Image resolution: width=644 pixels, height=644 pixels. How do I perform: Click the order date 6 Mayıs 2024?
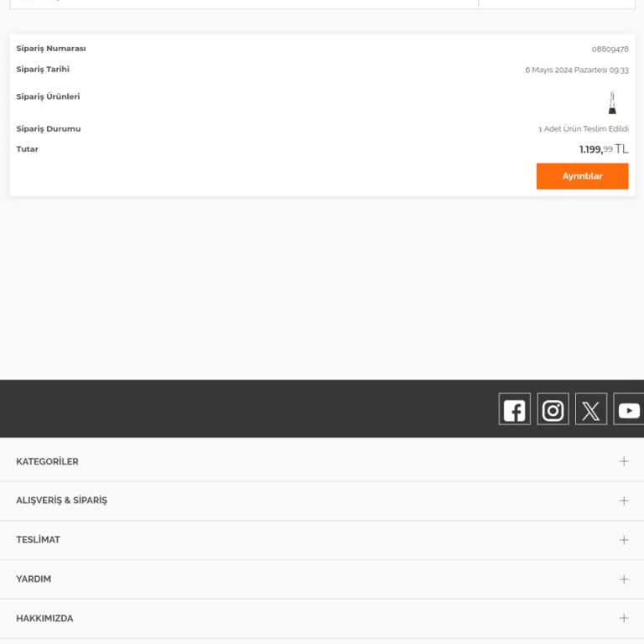click(577, 70)
